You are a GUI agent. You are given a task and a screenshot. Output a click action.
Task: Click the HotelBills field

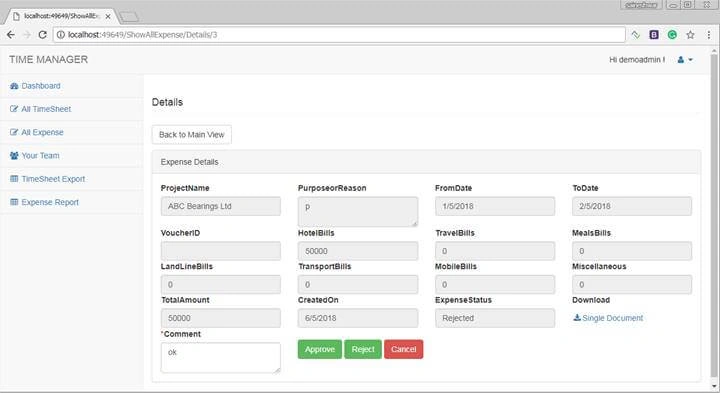tap(358, 251)
